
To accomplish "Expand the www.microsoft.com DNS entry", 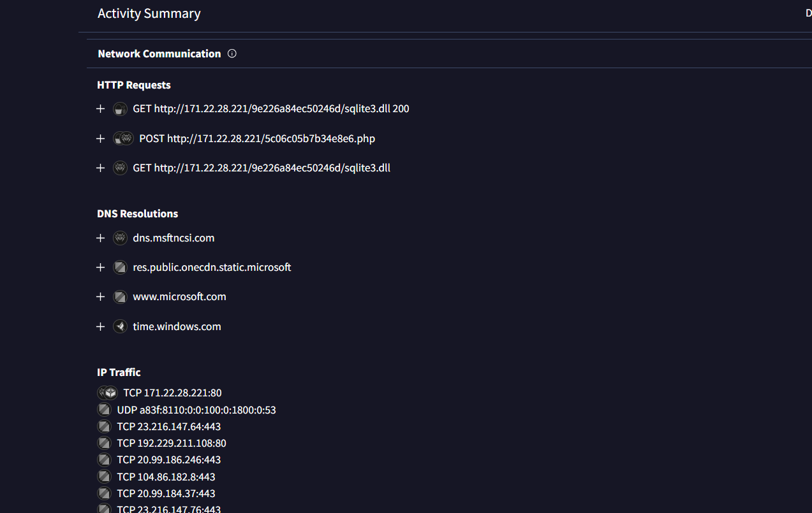I will point(100,297).
